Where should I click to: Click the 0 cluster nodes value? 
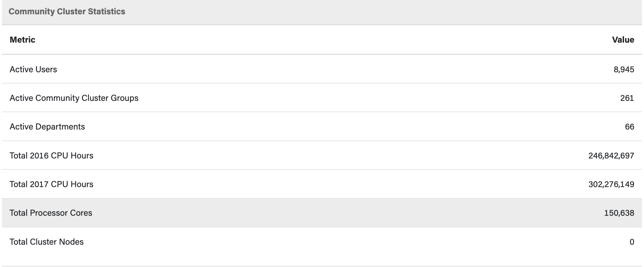click(x=632, y=242)
